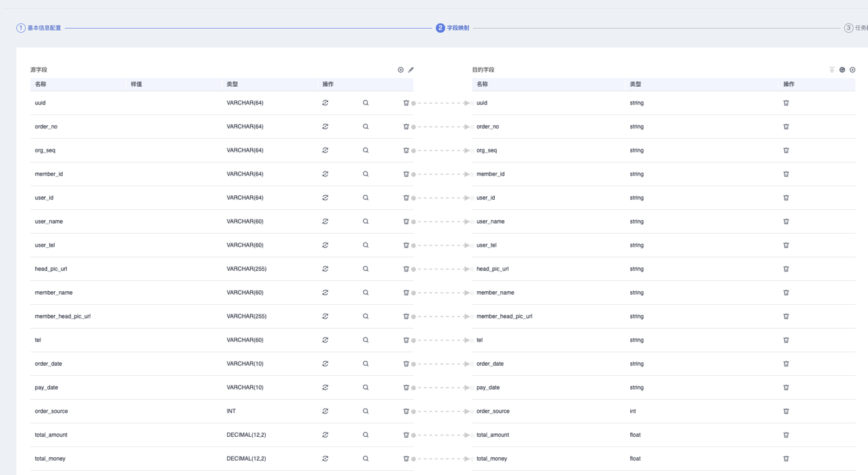Go to step 1 基本信息配置

pos(39,28)
